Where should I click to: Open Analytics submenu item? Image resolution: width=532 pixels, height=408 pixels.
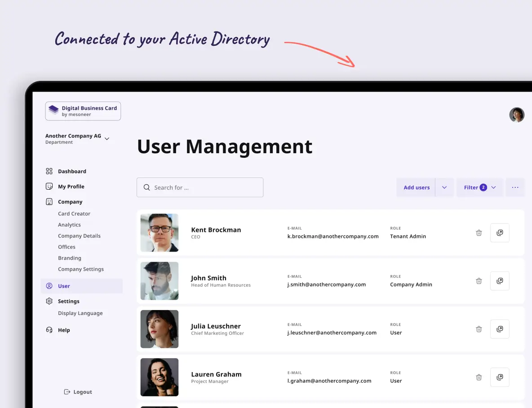tap(69, 225)
